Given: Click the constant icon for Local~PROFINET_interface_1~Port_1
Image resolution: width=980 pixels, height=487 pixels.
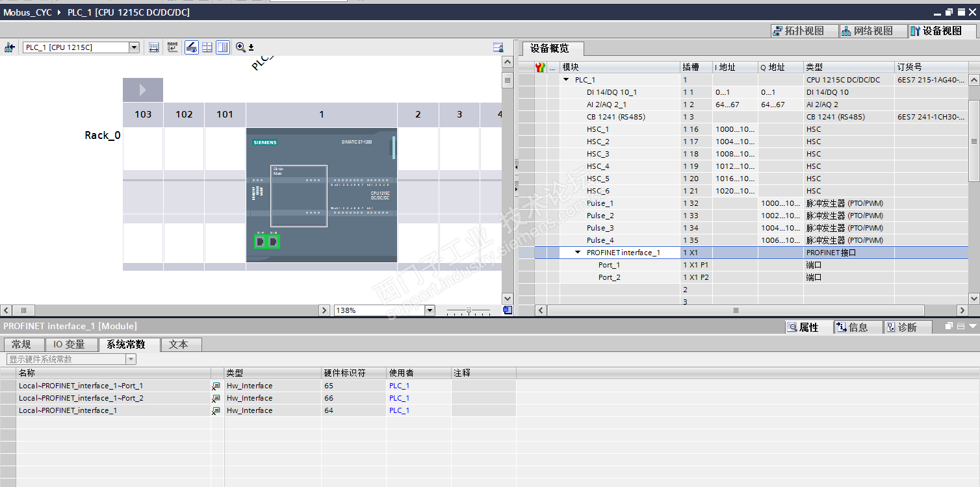Looking at the screenshot, I should coord(216,386).
